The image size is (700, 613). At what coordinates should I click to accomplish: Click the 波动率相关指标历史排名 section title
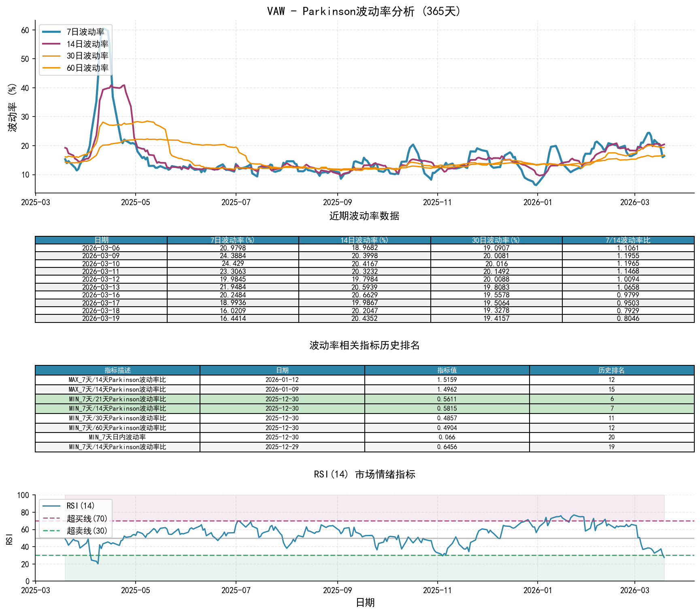pos(364,345)
